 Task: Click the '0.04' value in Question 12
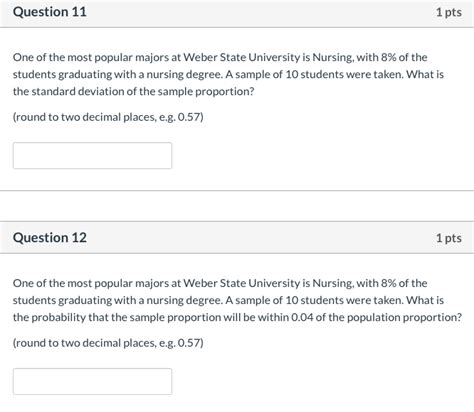coord(302,317)
